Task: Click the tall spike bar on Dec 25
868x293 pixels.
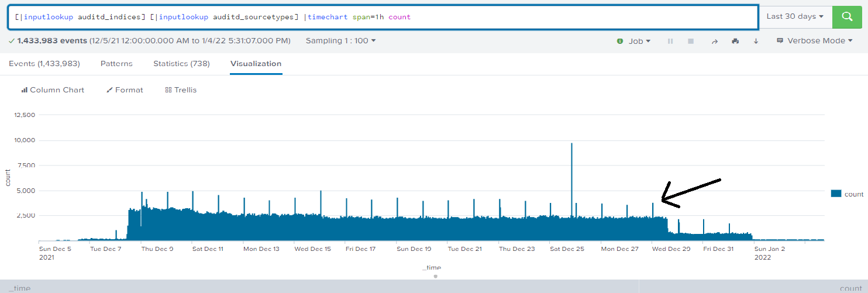Action: tap(571, 187)
